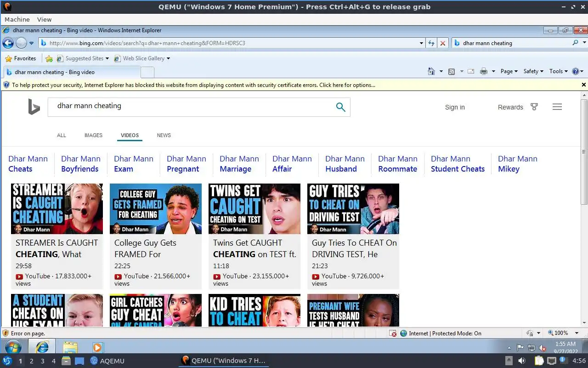This screenshot has height=368, width=588.
Task: Switch to the NEWS results tab
Action: click(x=164, y=135)
